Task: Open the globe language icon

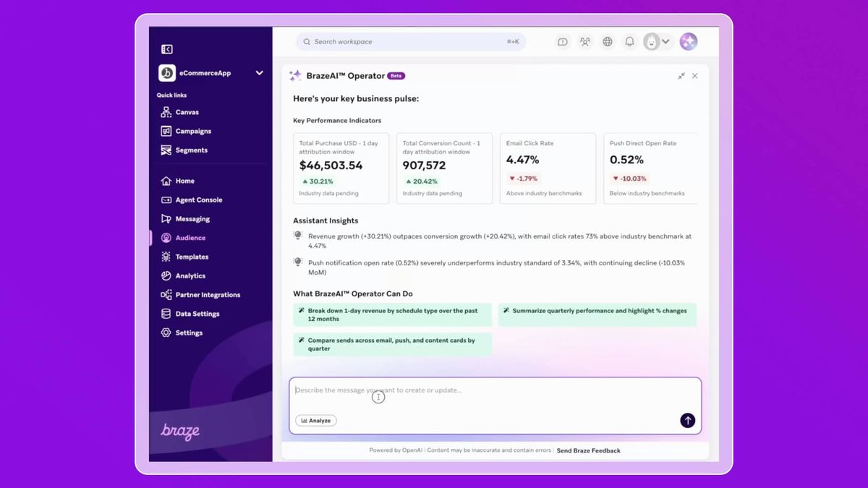Action: point(608,42)
